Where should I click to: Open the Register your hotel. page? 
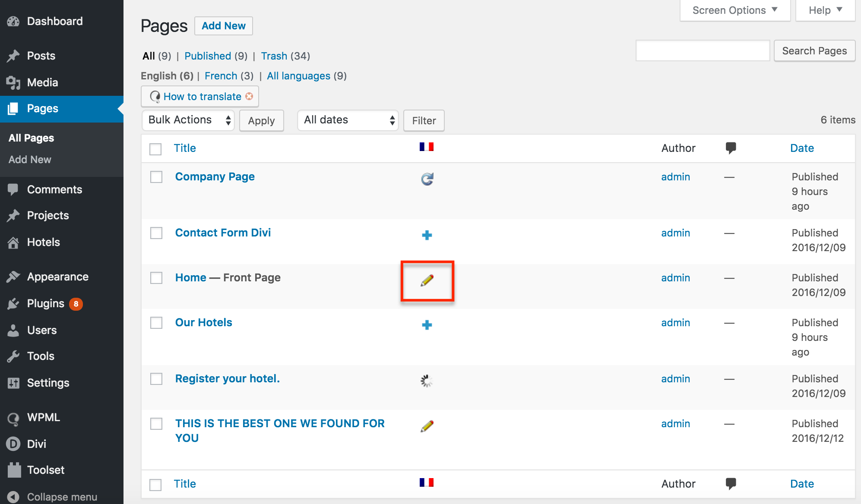pos(228,378)
